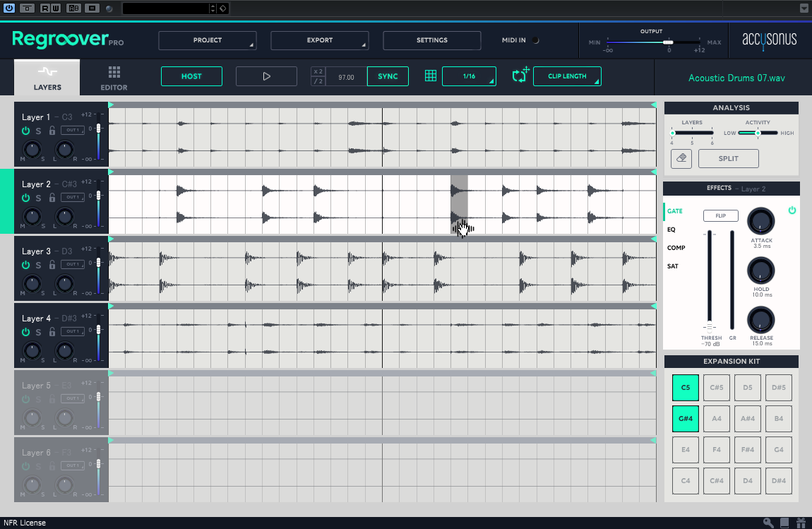This screenshot has height=529, width=812.
Task: Click the host preset name field
Action: 166,8
